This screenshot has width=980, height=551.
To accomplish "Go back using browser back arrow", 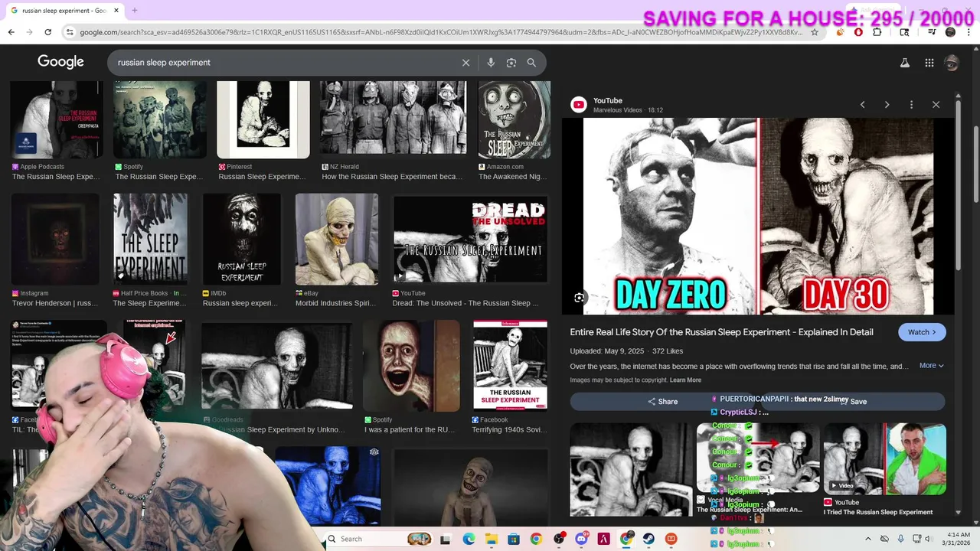I will (x=11, y=32).
